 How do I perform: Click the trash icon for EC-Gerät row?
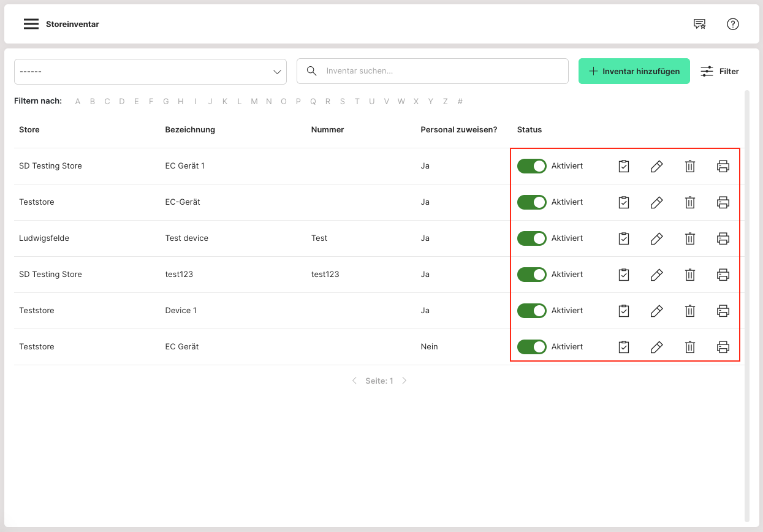689,202
